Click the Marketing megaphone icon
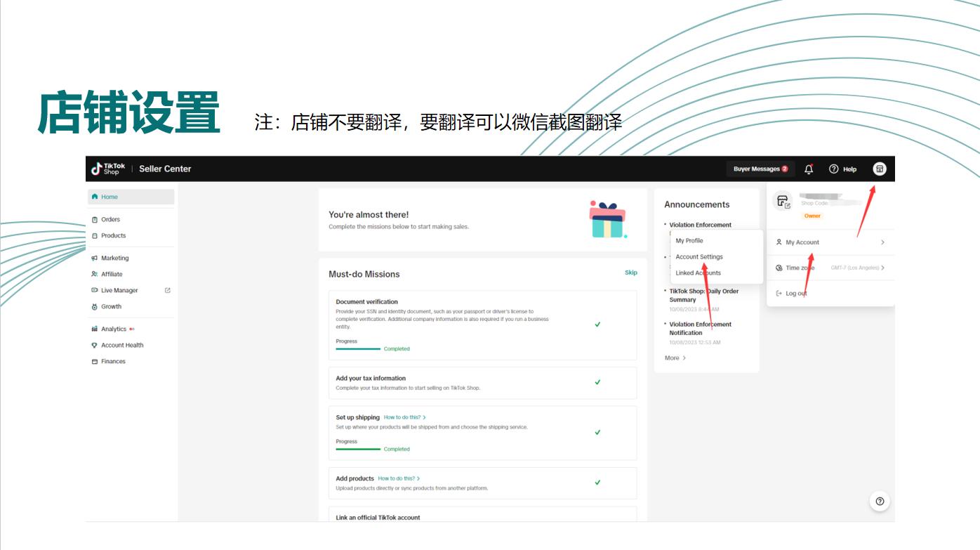Viewport: 980px width, 550px height. click(95, 258)
